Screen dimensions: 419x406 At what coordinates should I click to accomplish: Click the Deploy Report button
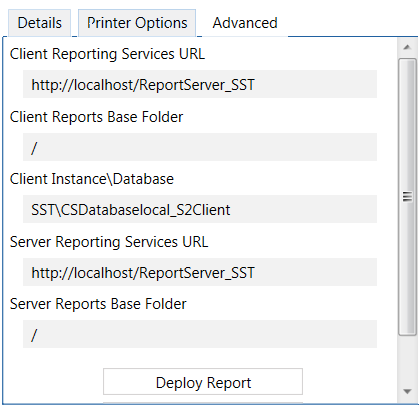203,382
